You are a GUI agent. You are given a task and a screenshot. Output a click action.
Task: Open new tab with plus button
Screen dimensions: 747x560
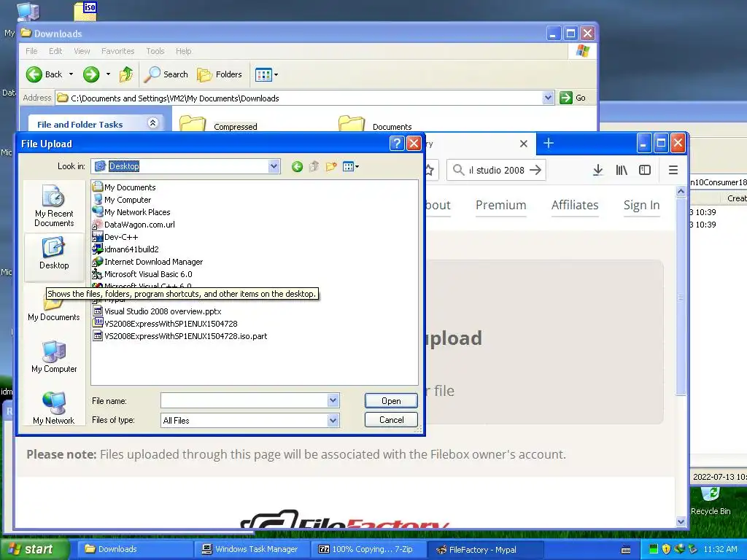pyautogui.click(x=549, y=143)
